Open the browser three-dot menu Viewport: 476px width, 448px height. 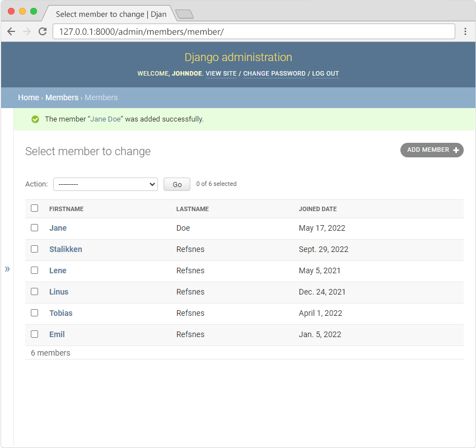coord(465,31)
